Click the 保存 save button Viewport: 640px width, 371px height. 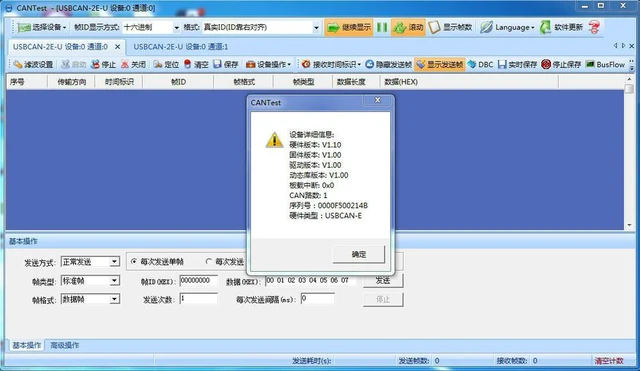click(226, 64)
